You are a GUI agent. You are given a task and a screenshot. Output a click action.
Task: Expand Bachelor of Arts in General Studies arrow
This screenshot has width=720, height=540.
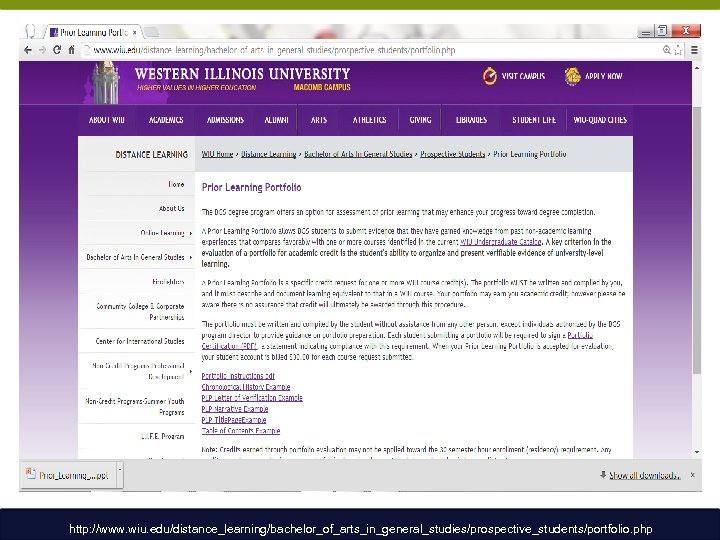[x=191, y=257]
